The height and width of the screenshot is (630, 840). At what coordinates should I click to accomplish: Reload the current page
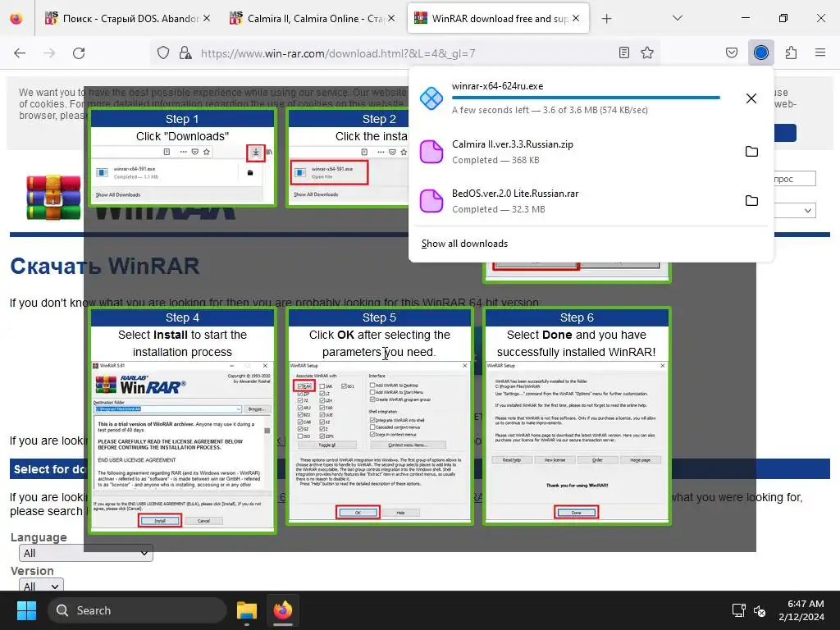(79, 53)
